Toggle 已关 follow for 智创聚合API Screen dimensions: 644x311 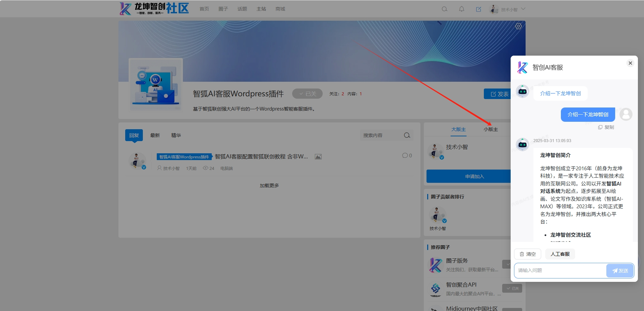pos(512,288)
